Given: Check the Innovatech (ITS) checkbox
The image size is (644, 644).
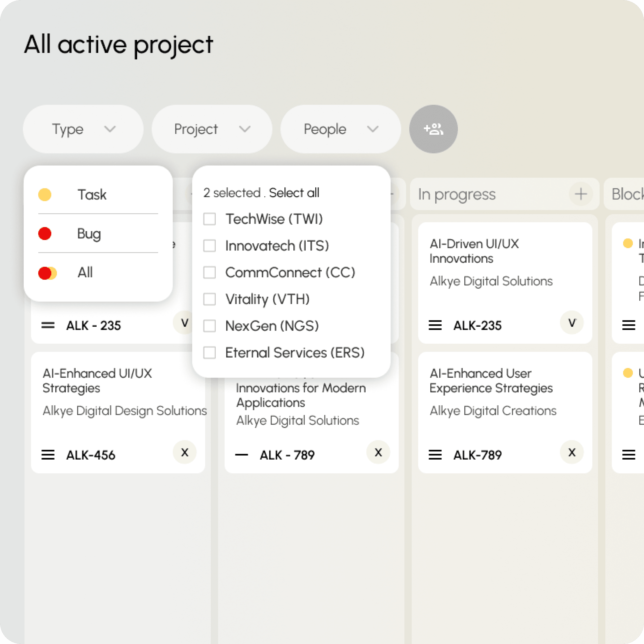Looking at the screenshot, I should point(209,246).
